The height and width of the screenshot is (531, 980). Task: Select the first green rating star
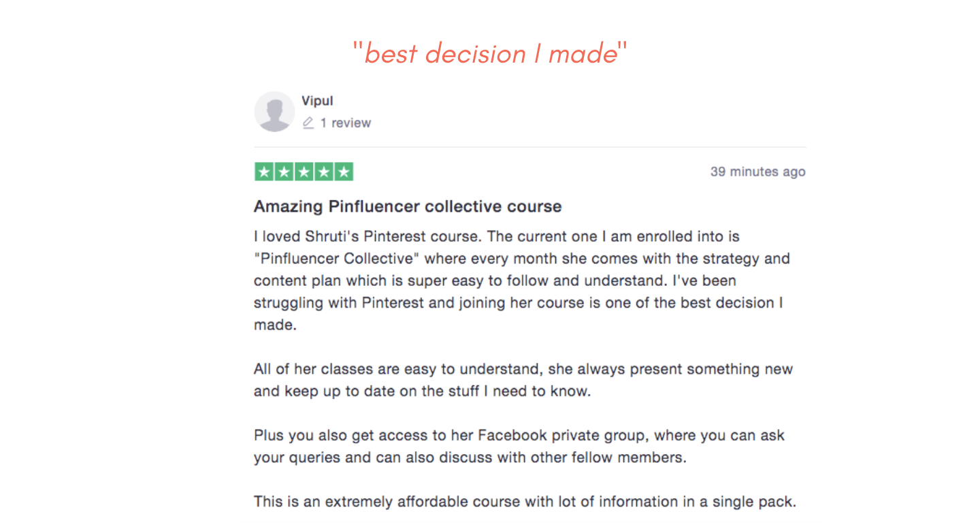[x=265, y=172]
